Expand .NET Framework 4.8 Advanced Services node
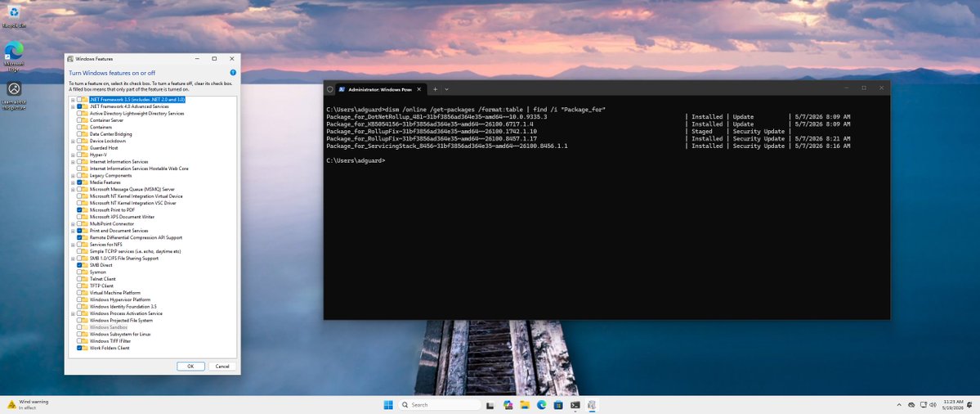Image resolution: width=980 pixels, height=414 pixels. (73, 106)
